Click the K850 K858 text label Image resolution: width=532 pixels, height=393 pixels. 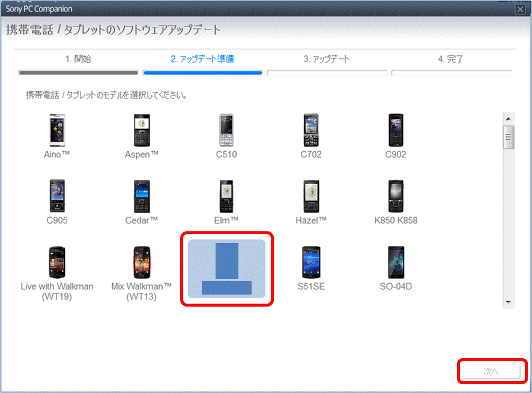pyautogui.click(x=396, y=220)
